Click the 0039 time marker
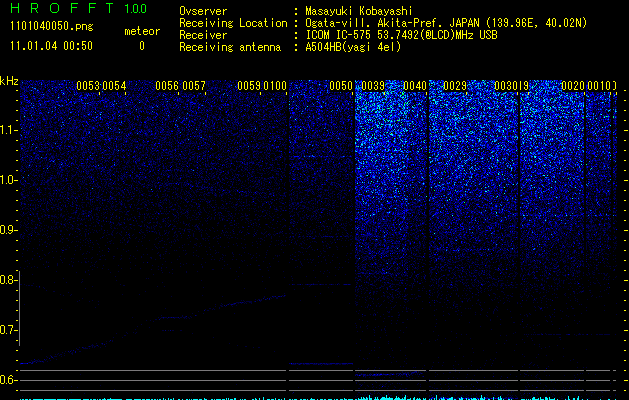Image resolution: width=629 pixels, height=400 pixels. pyautogui.click(x=373, y=86)
